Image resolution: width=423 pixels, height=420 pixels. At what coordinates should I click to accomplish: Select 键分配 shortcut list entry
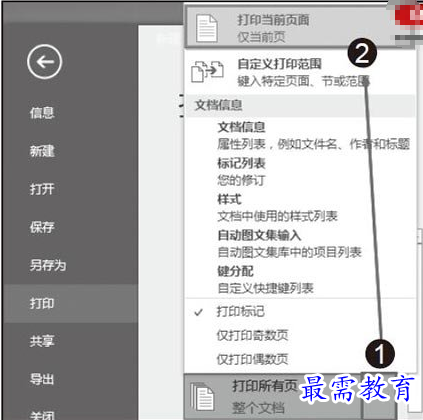pos(265,280)
